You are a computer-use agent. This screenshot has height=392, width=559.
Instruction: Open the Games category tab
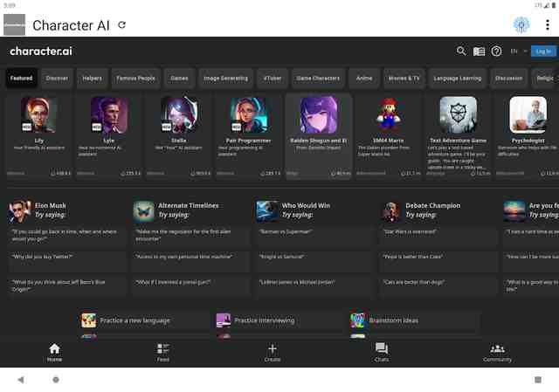(179, 78)
